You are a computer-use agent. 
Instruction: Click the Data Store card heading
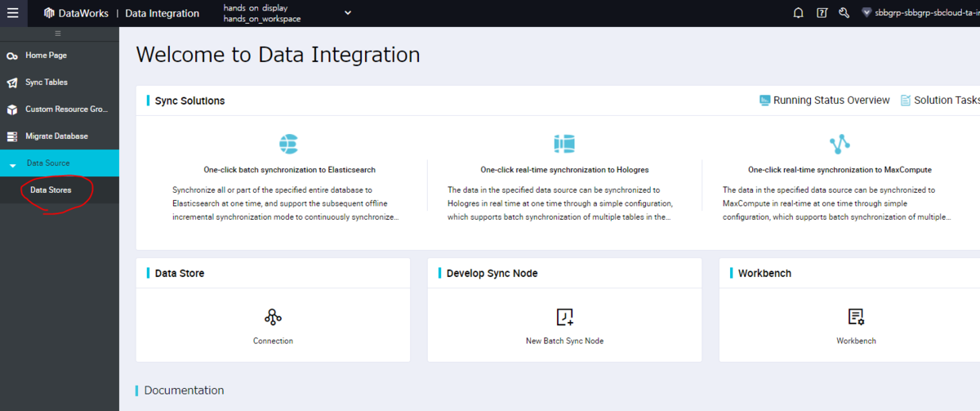coord(180,273)
